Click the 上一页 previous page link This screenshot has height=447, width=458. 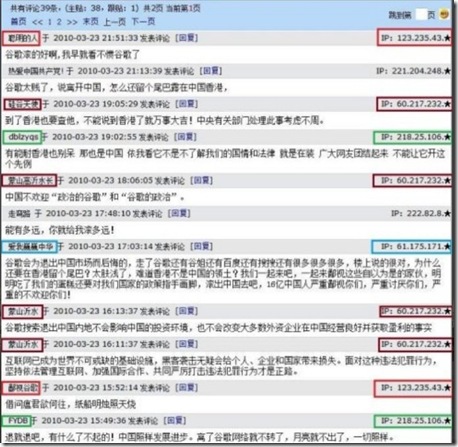coord(114,22)
